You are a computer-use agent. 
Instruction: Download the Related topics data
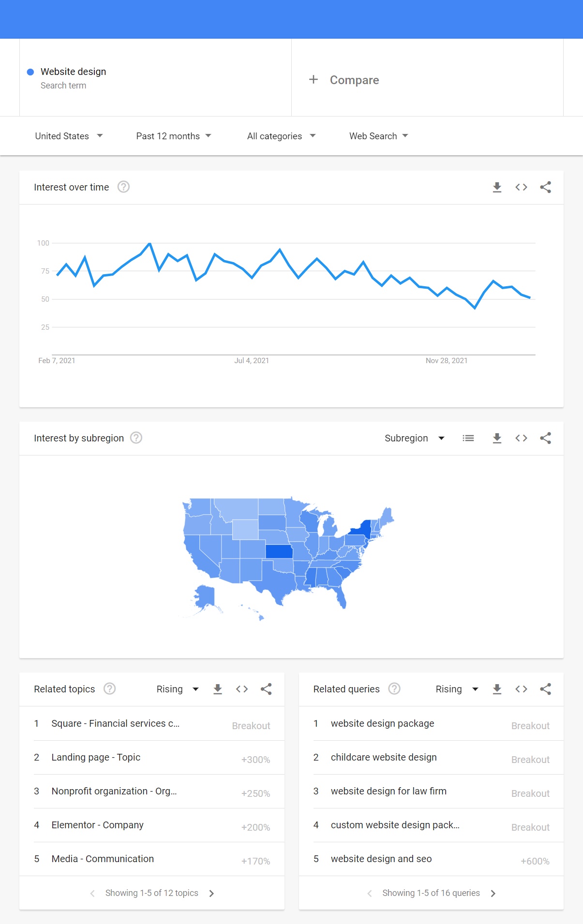(218, 689)
